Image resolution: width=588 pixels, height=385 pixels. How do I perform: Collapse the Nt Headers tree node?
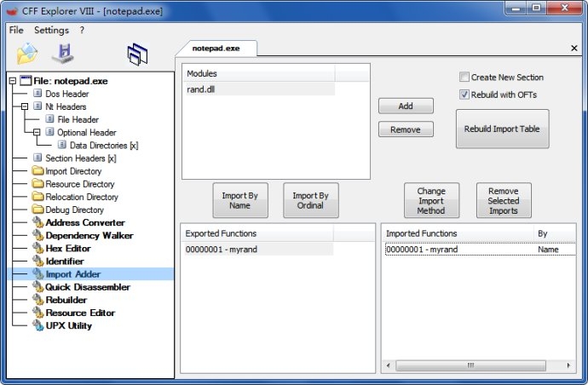tap(25, 106)
